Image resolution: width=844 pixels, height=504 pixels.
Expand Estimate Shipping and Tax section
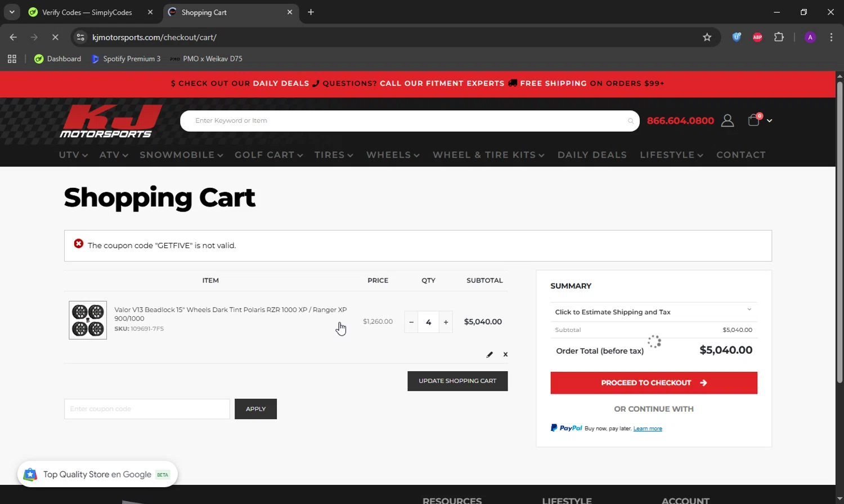point(654,312)
